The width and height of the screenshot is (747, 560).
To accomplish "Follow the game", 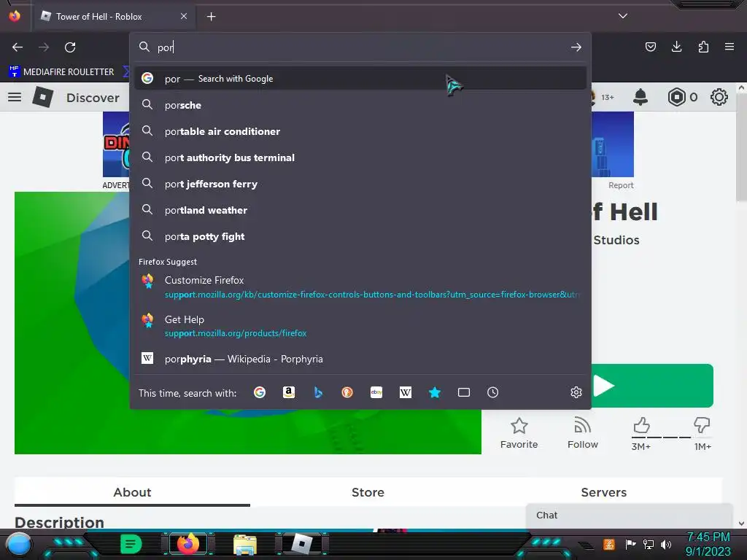I will [583, 433].
